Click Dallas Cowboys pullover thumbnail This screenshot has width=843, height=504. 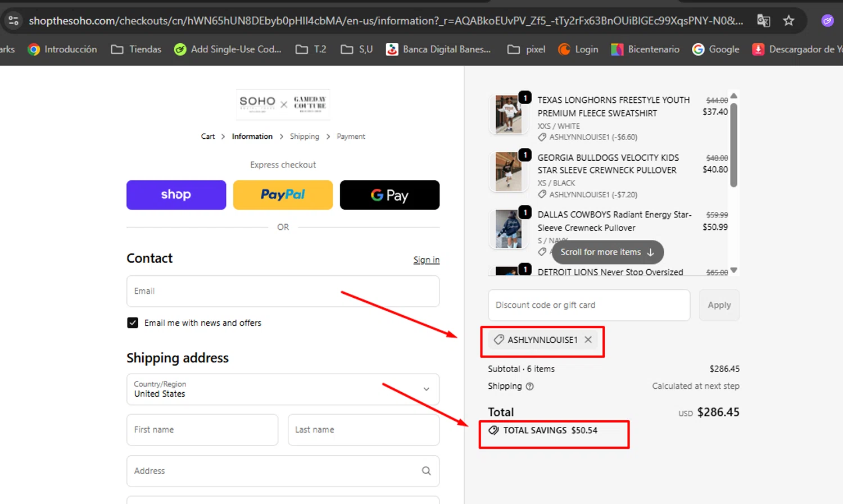click(509, 229)
